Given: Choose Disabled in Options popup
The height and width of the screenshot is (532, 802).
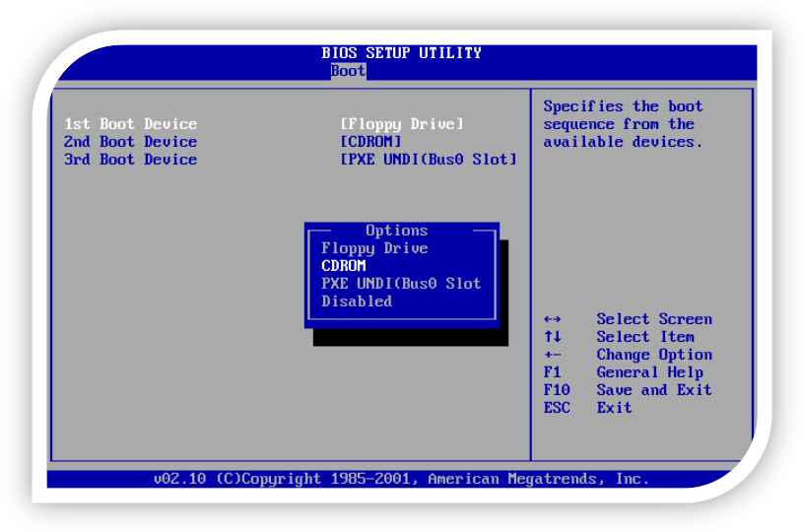Looking at the screenshot, I should (357, 301).
